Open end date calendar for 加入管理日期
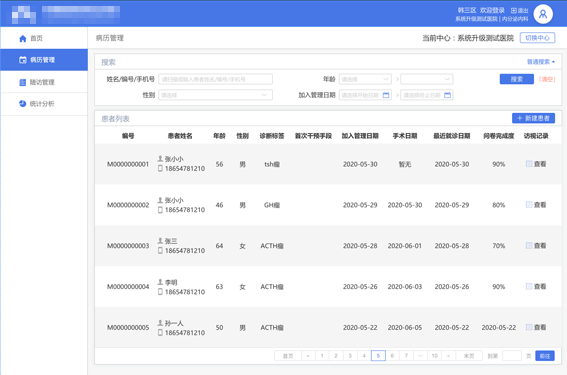Viewport: 567px width, 375px height. pos(447,95)
